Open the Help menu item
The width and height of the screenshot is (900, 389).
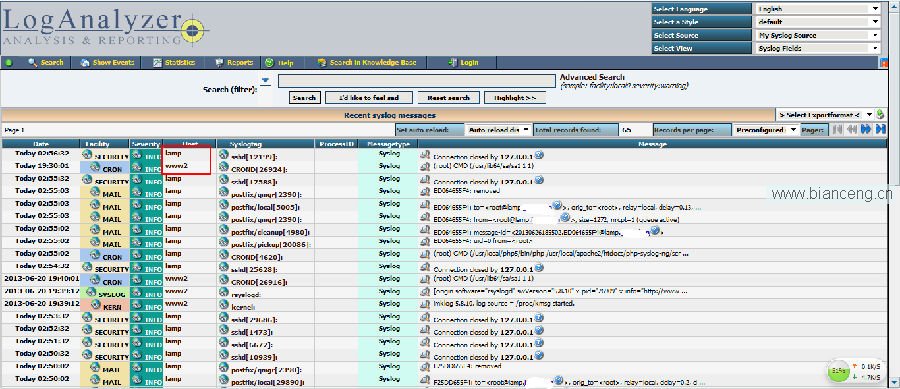(x=280, y=63)
